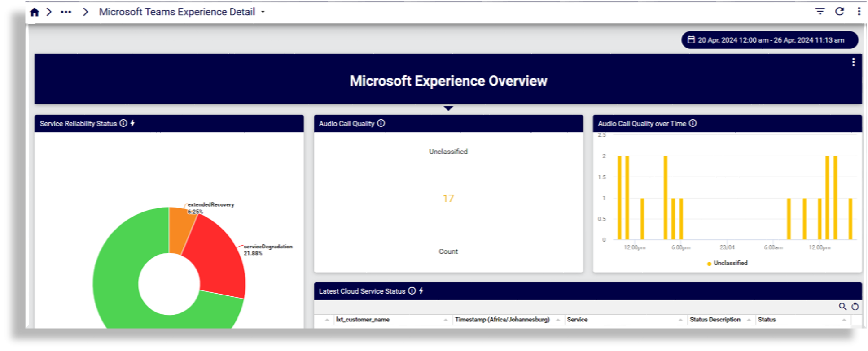
Task: Click the breadcrumb chevron after home
Action: tap(49, 12)
